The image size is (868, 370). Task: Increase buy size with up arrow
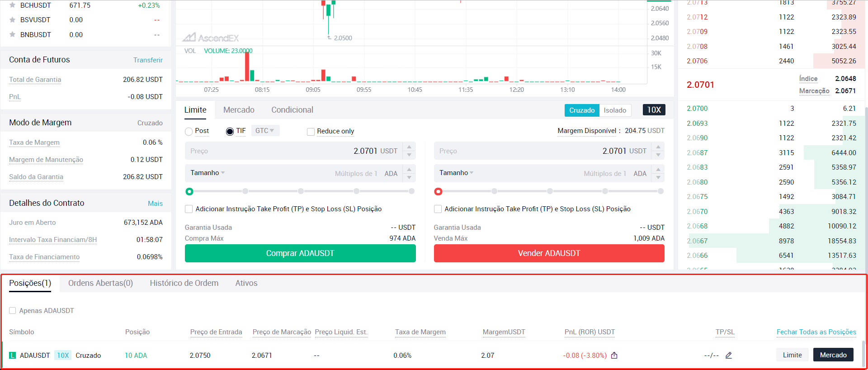click(x=409, y=170)
